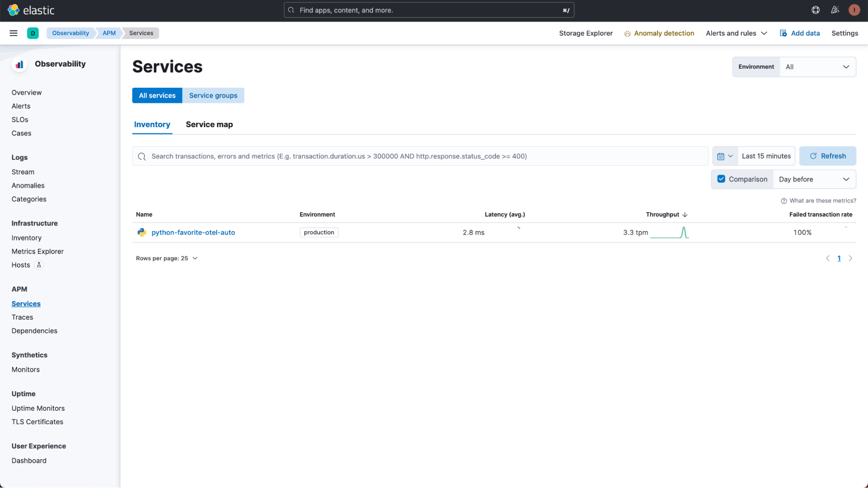This screenshot has height=488, width=868.
Task: Open Traces in the APM sidebar
Action: (x=22, y=317)
